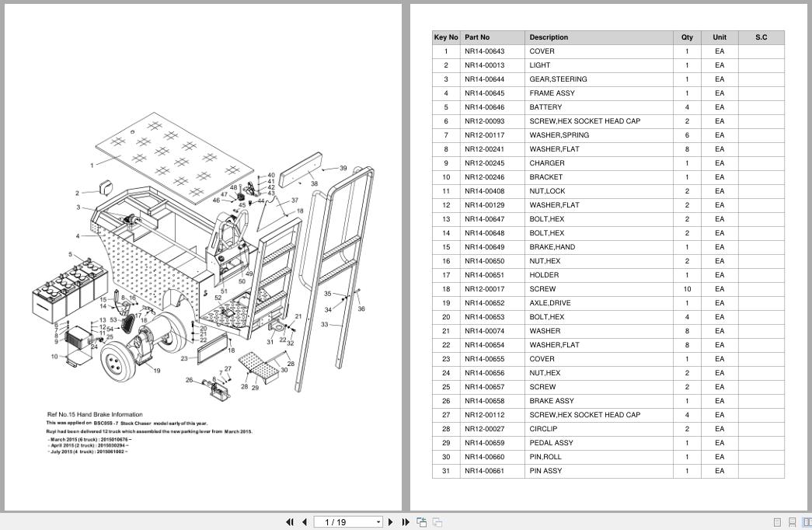Click the GEAR,STEERING description

point(558,79)
